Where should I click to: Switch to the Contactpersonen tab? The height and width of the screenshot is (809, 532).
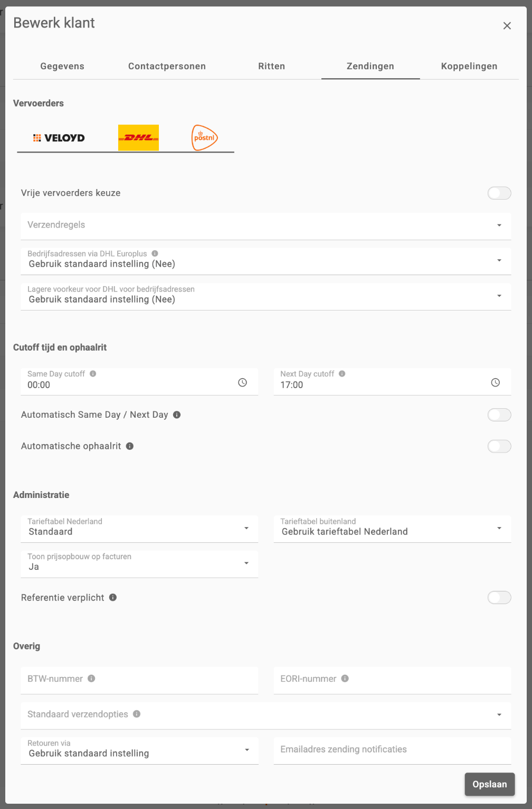[x=167, y=66]
